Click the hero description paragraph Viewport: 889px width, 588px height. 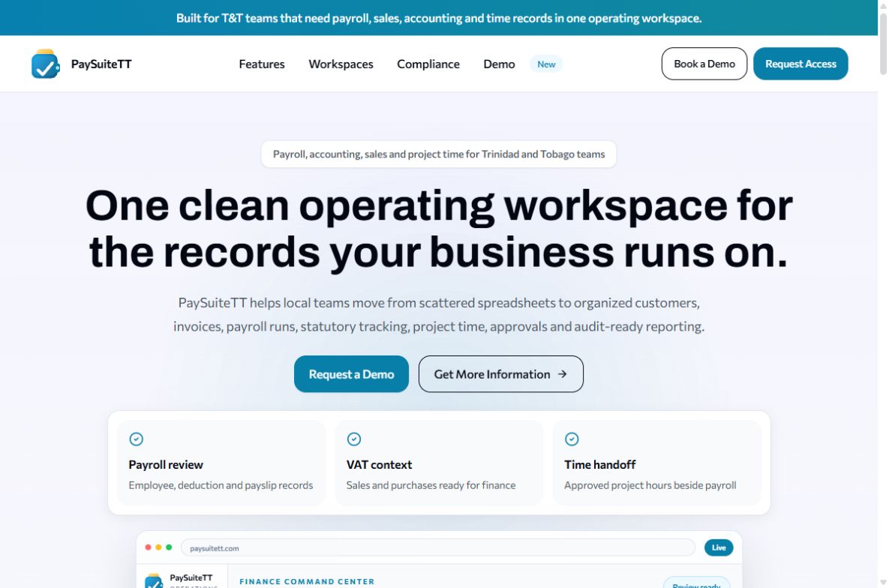pyautogui.click(x=439, y=315)
